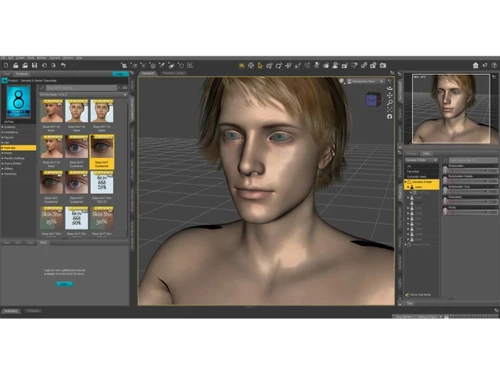
Task: Click the Bodybuilder Size morph slider
Action: (472, 191)
